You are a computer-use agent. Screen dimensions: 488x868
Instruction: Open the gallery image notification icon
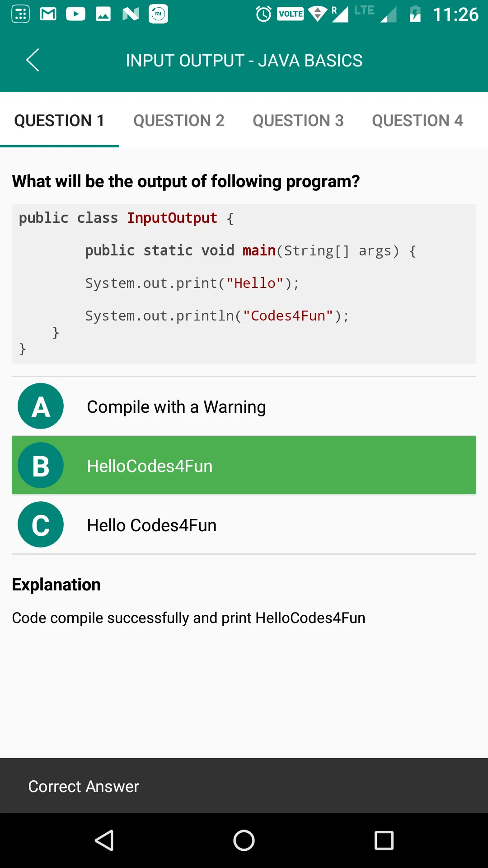click(x=103, y=14)
